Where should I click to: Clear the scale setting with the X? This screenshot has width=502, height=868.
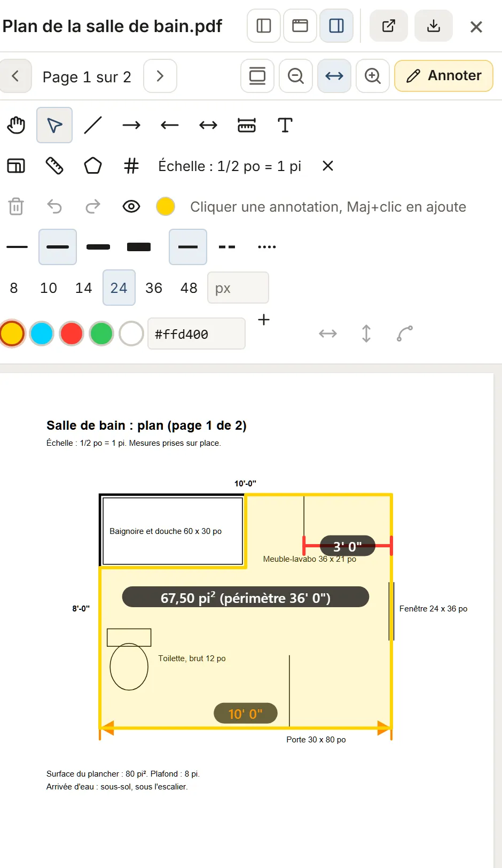[328, 166]
